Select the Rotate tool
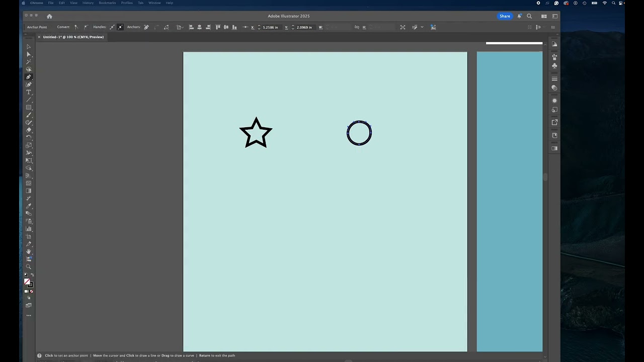 click(x=29, y=138)
